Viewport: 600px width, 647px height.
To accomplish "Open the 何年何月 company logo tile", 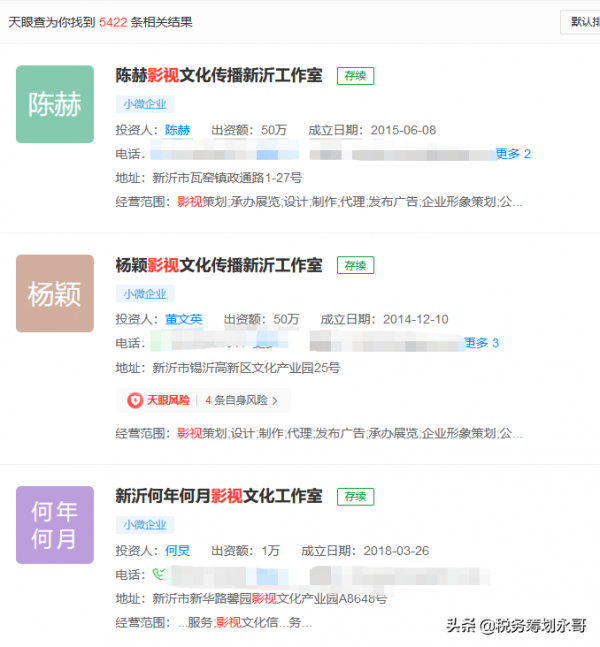I will coord(55,525).
